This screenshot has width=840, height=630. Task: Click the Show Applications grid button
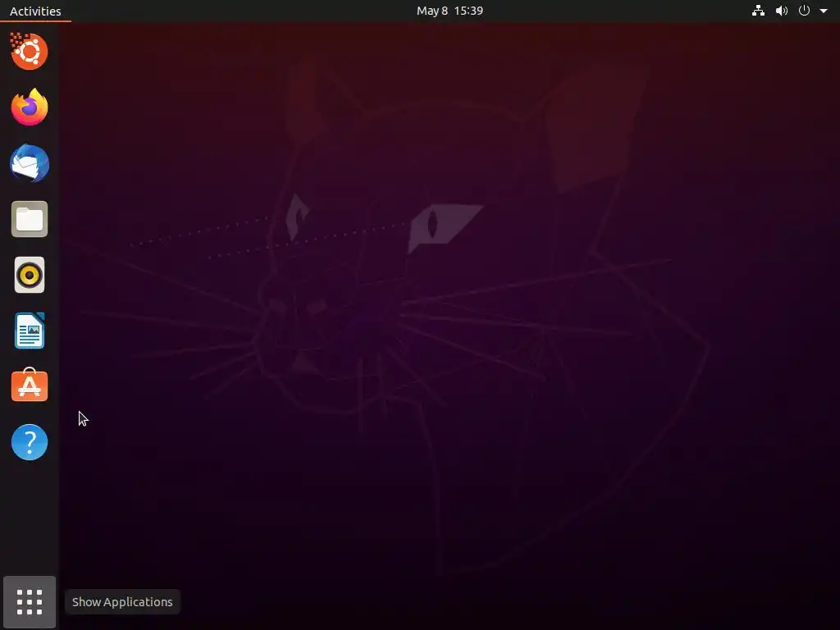[x=30, y=601]
